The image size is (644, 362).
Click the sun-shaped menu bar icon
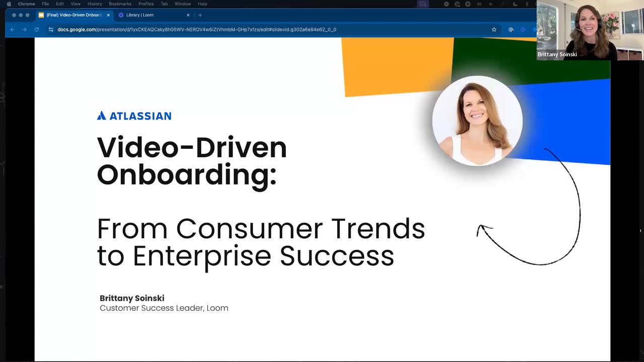[446, 4]
